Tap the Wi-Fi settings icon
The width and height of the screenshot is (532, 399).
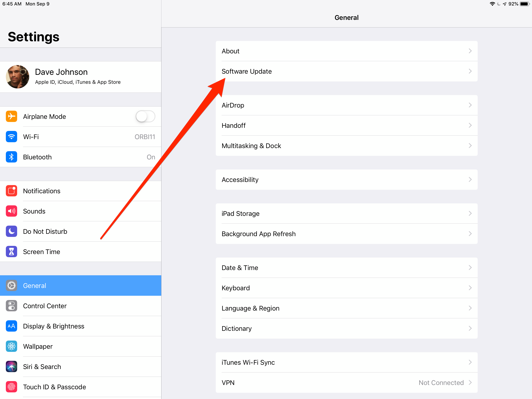[x=11, y=137]
